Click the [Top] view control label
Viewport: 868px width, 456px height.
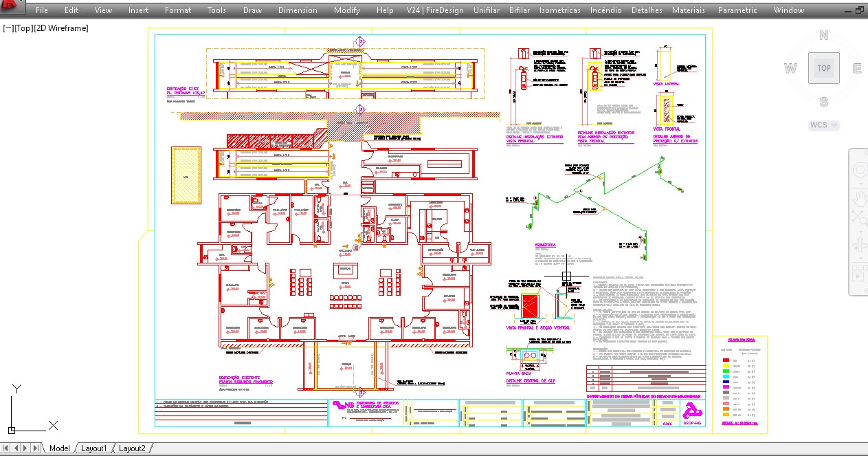(x=23, y=28)
